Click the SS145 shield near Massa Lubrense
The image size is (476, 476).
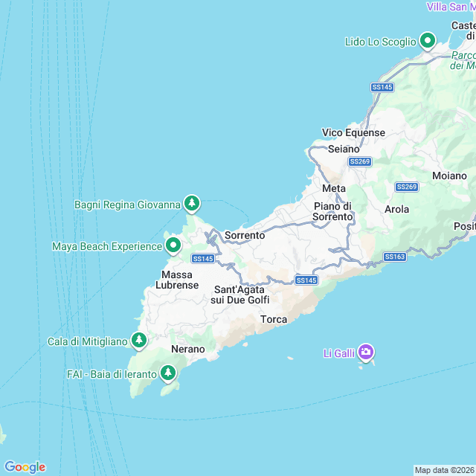click(203, 259)
